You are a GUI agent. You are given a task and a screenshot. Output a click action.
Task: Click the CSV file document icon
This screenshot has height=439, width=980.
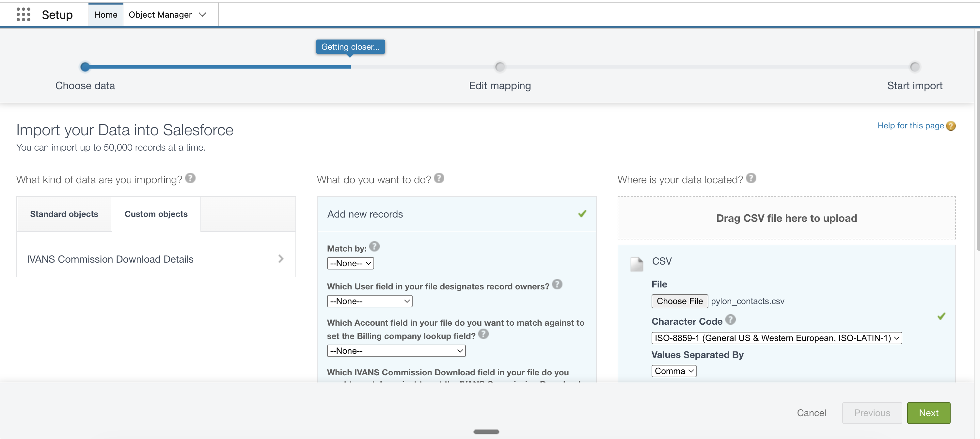point(637,264)
